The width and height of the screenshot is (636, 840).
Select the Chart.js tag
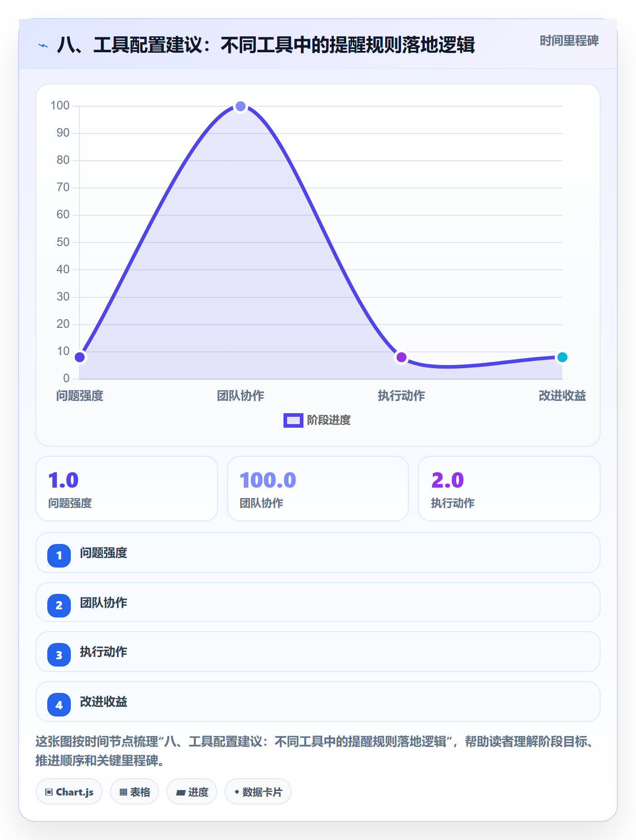[69, 792]
